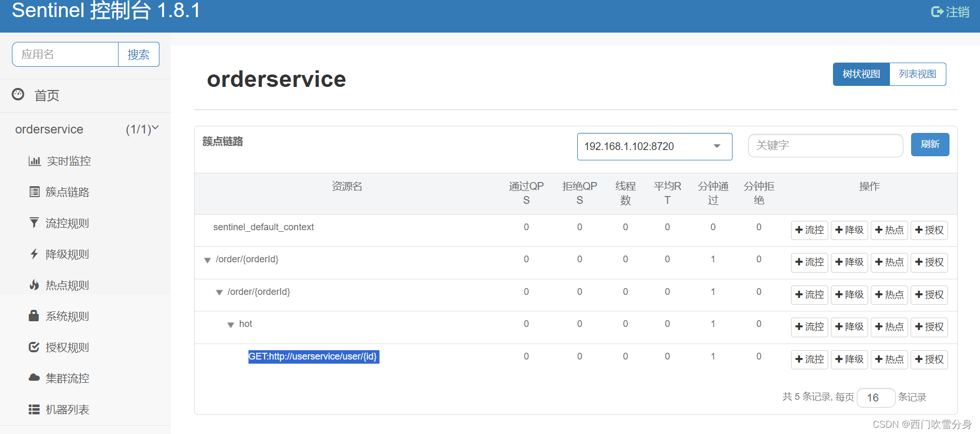The width and height of the screenshot is (980, 434).
Task: Add 降级 rule for hot resource
Action: click(850, 327)
